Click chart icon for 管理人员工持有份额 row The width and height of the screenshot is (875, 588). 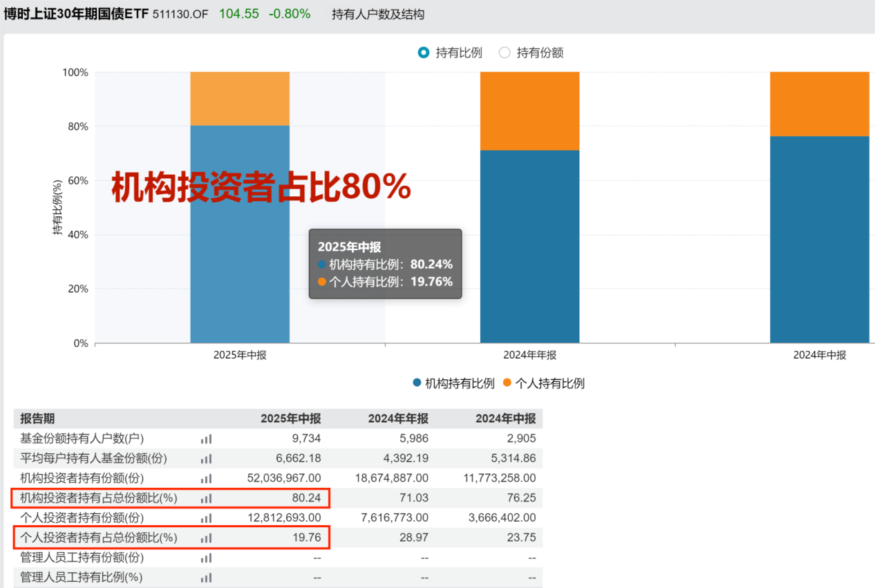[206, 558]
